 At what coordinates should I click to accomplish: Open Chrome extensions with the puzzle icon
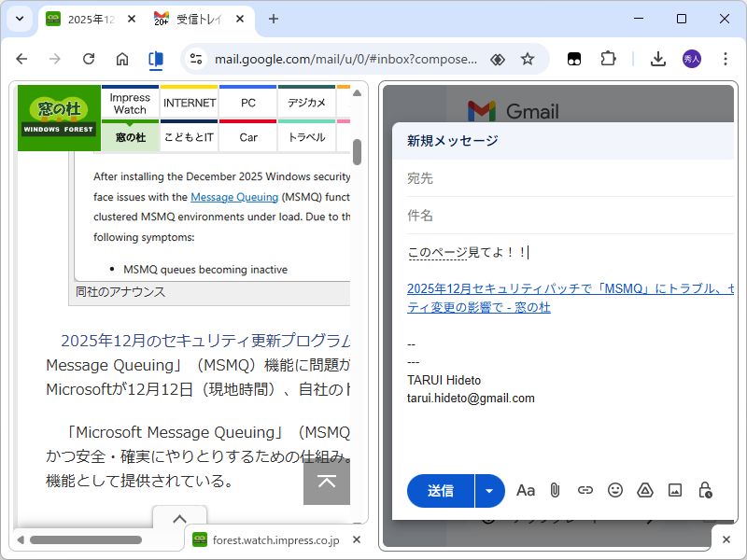point(608,58)
